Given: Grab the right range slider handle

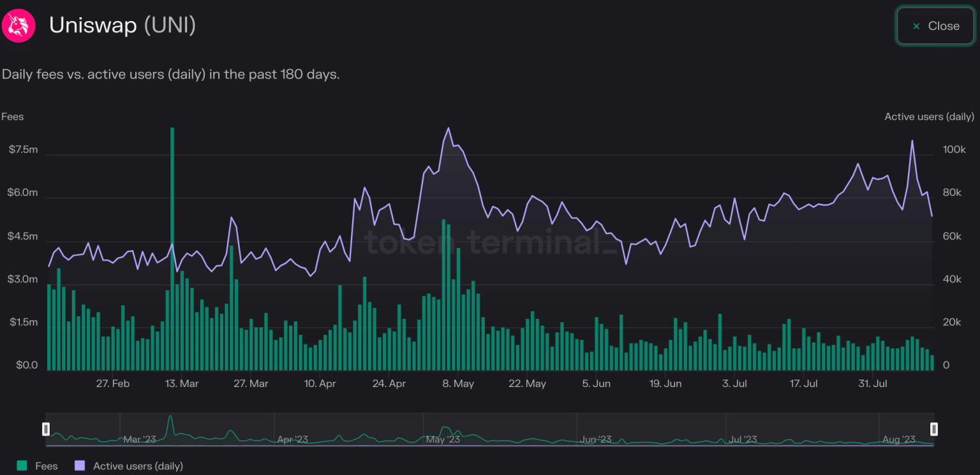Looking at the screenshot, I should tap(933, 428).
